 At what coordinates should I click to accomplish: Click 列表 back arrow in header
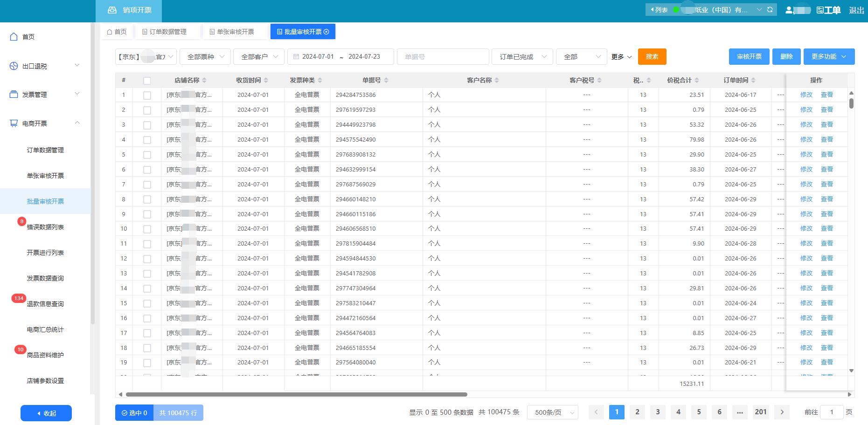(659, 10)
